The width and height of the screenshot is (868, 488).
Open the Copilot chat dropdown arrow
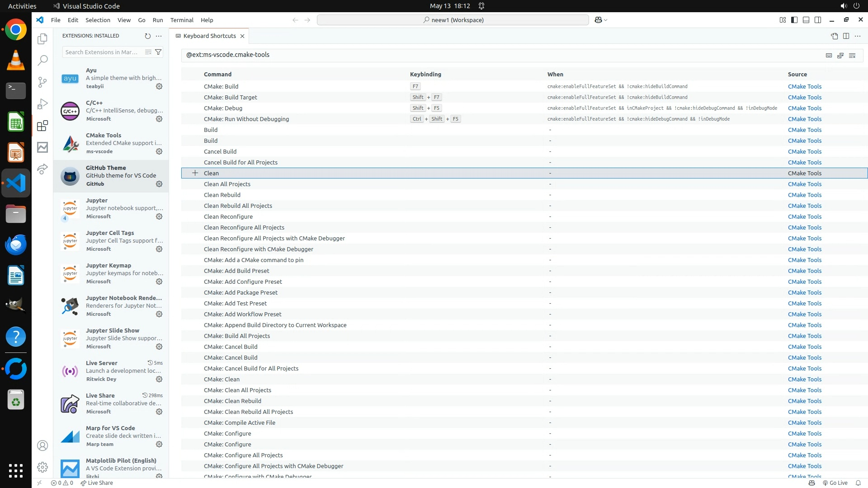(606, 20)
